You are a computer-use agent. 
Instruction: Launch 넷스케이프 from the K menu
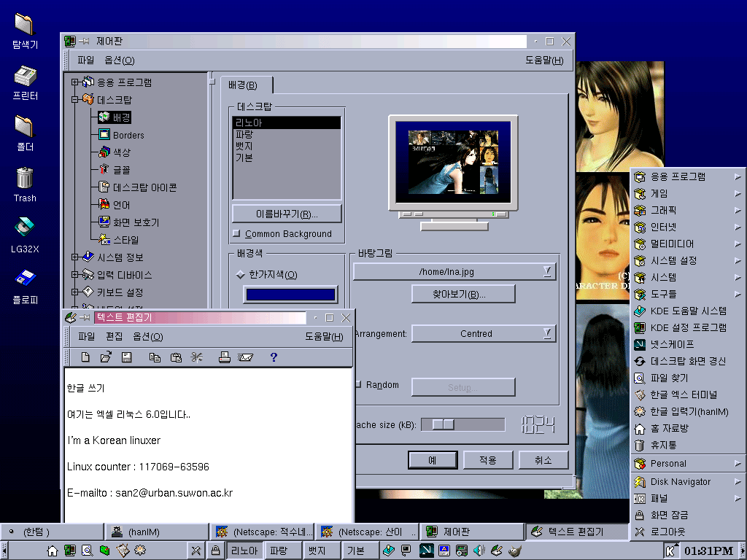(672, 344)
